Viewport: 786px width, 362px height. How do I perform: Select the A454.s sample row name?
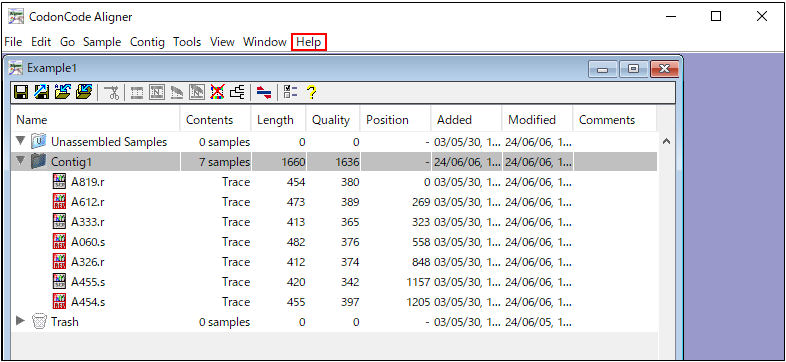point(88,302)
